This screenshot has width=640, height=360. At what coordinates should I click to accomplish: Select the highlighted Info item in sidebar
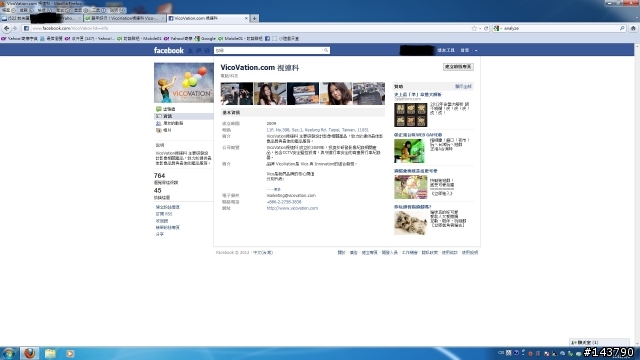click(184, 116)
